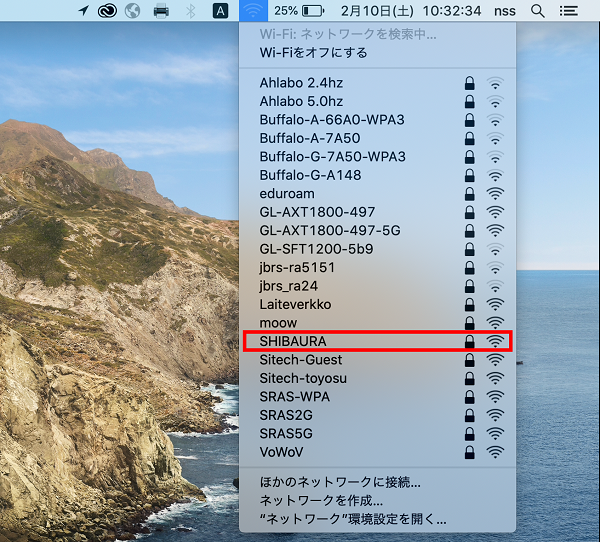Select GL-AXT1800-497-5G network
Screen dimensions: 600x542
coord(378,230)
